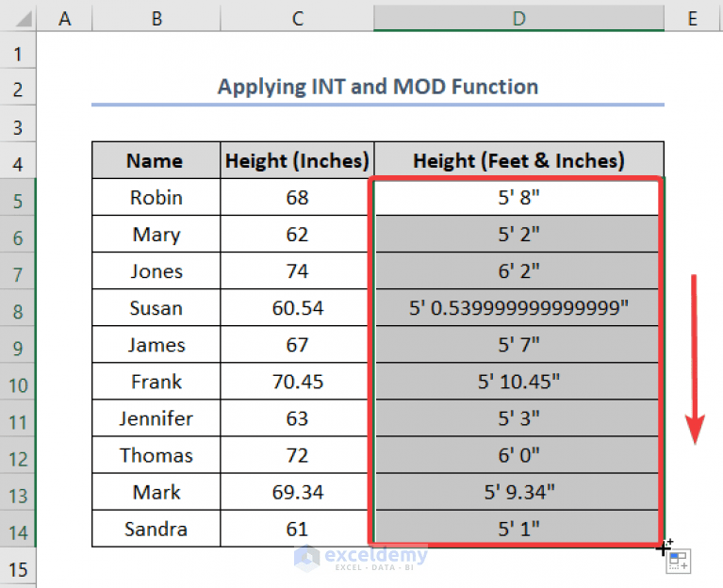Viewport: 723px width, 588px height.
Task: Click the cell with value 70.45
Action: point(298,382)
